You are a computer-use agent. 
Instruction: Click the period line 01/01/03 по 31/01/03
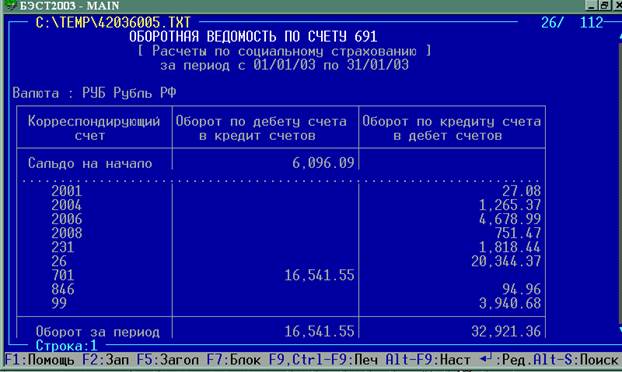(x=331, y=65)
